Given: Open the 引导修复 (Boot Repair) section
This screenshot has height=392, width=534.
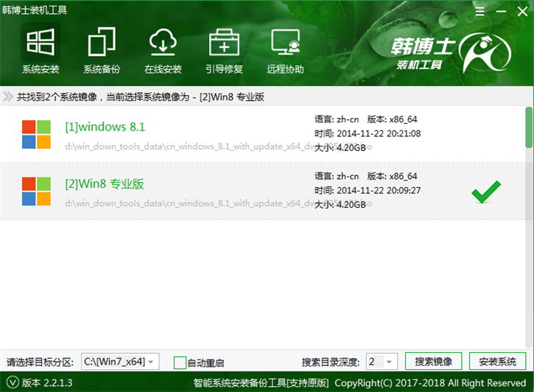Looking at the screenshot, I should pos(224,52).
